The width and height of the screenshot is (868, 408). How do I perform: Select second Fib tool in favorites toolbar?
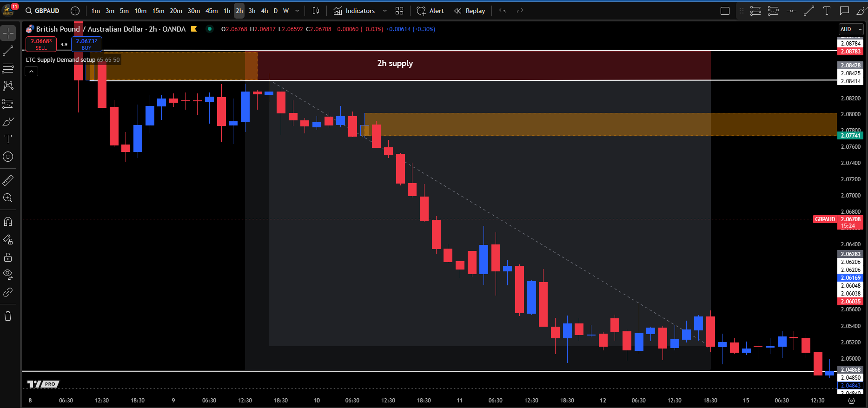click(773, 11)
